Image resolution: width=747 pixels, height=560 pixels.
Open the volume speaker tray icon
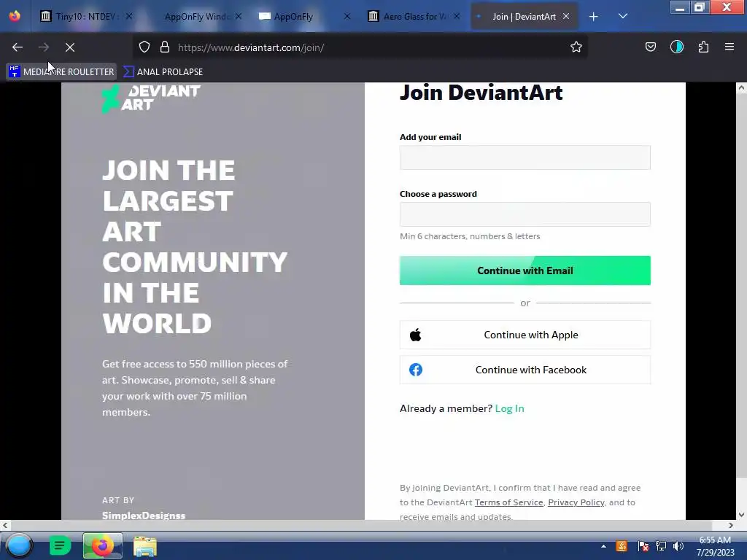678,546
